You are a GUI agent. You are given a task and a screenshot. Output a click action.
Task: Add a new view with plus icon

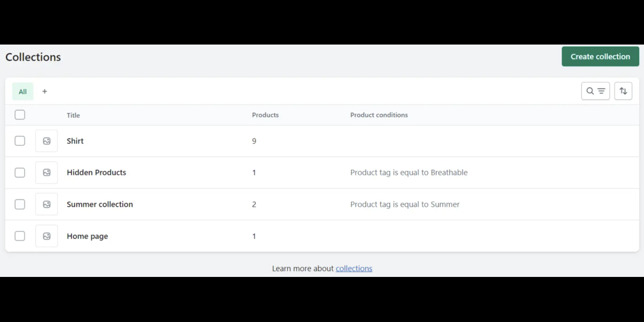pos(45,91)
